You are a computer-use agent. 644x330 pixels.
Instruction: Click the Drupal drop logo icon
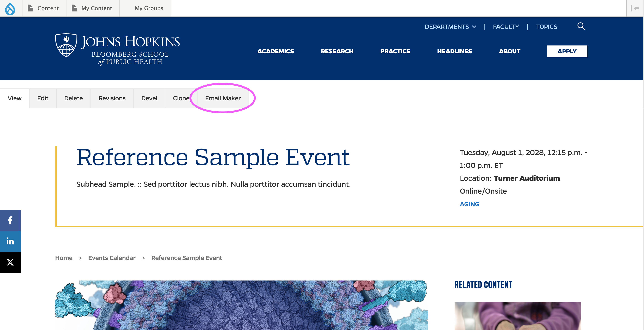[10, 8]
